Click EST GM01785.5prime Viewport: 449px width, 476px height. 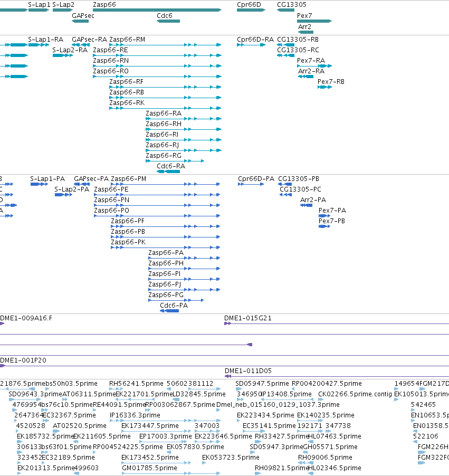pyautogui.click(x=149, y=468)
